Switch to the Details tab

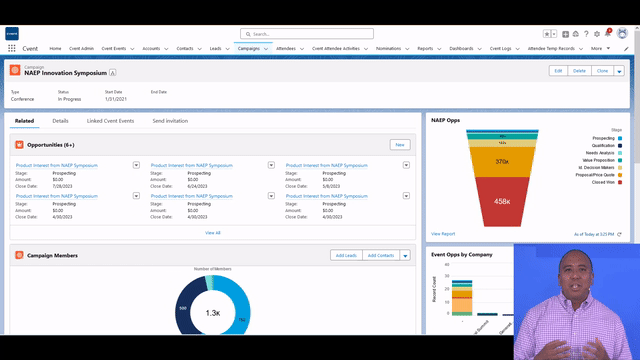(x=60, y=121)
